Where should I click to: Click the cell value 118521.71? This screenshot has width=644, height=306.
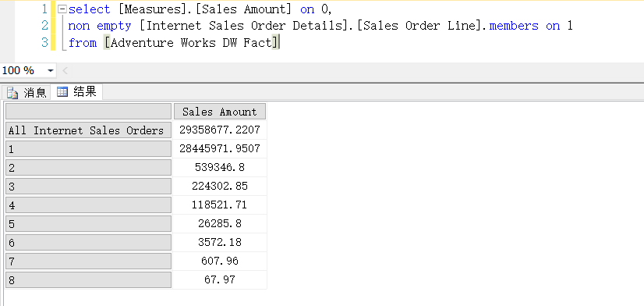220,205
